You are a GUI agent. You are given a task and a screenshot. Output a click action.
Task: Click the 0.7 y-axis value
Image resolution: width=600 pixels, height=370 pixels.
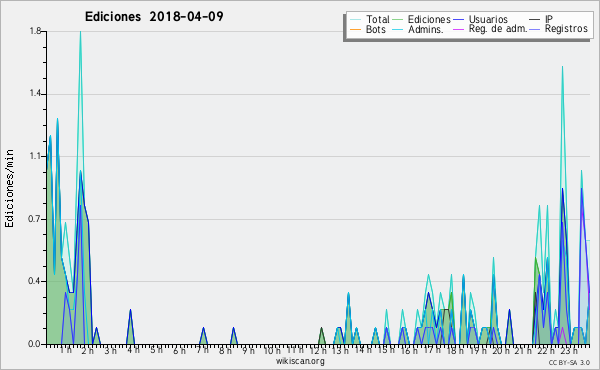(35, 219)
